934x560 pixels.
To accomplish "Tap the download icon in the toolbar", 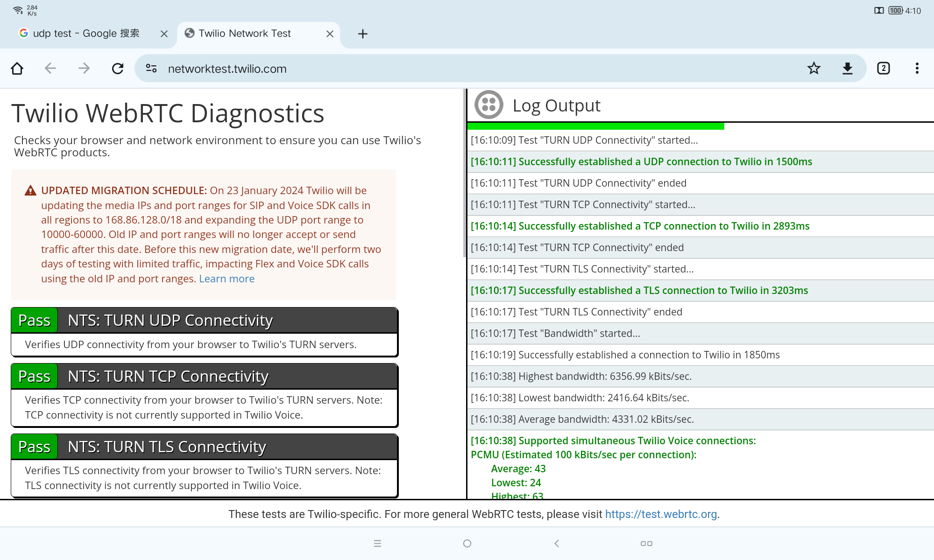I will pyautogui.click(x=847, y=69).
